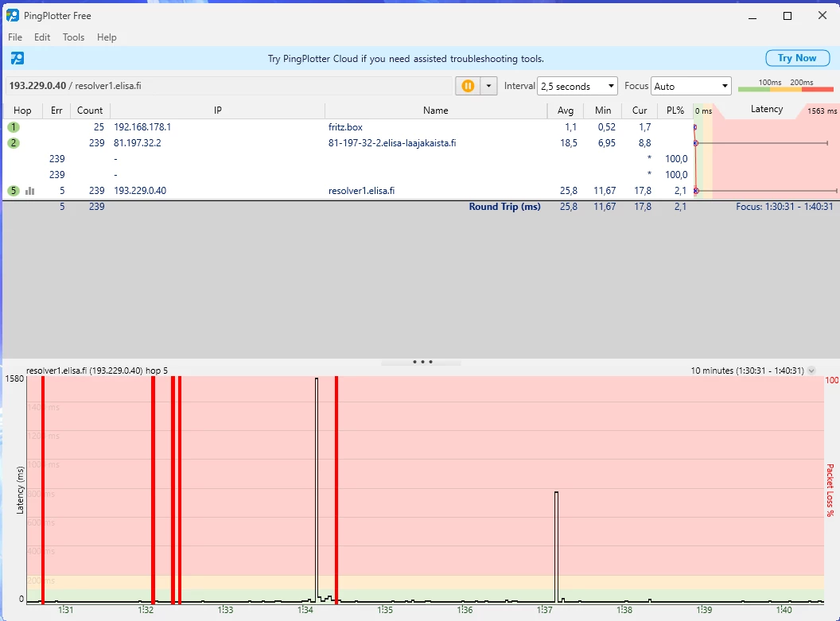Viewport: 840px width, 621px height.
Task: Select IP 81.197.32.2
Action: click(x=137, y=143)
